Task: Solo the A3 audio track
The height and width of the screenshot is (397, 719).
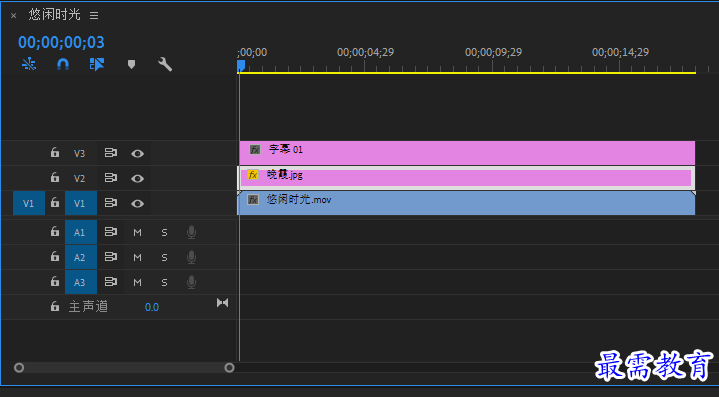Action: pos(164,282)
